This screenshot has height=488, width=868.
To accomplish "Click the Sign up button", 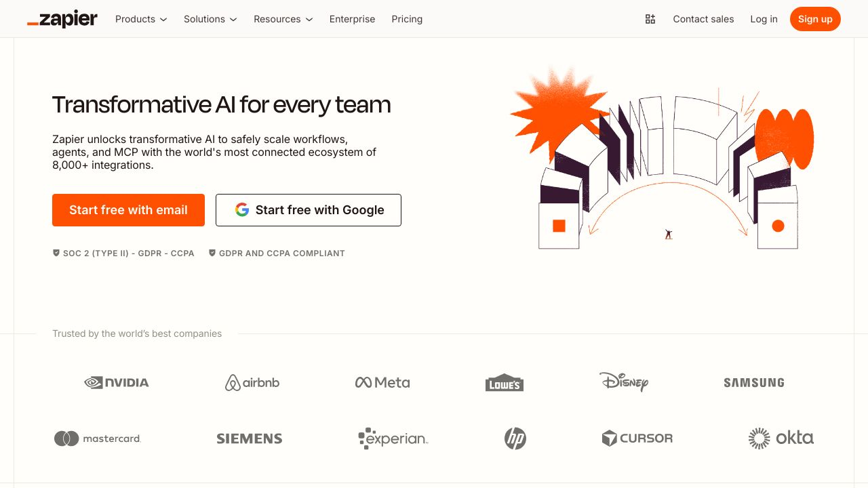I will (x=815, y=19).
